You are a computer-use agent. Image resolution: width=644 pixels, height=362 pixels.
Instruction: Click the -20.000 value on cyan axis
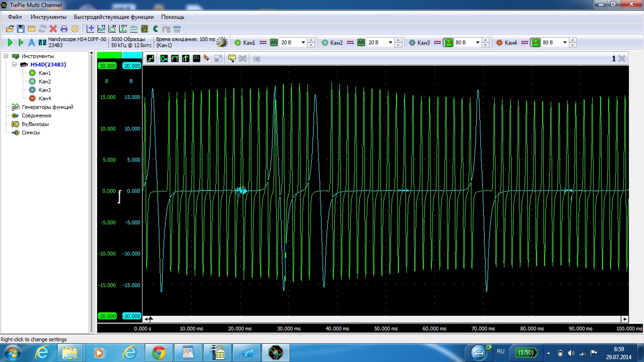pos(132,316)
